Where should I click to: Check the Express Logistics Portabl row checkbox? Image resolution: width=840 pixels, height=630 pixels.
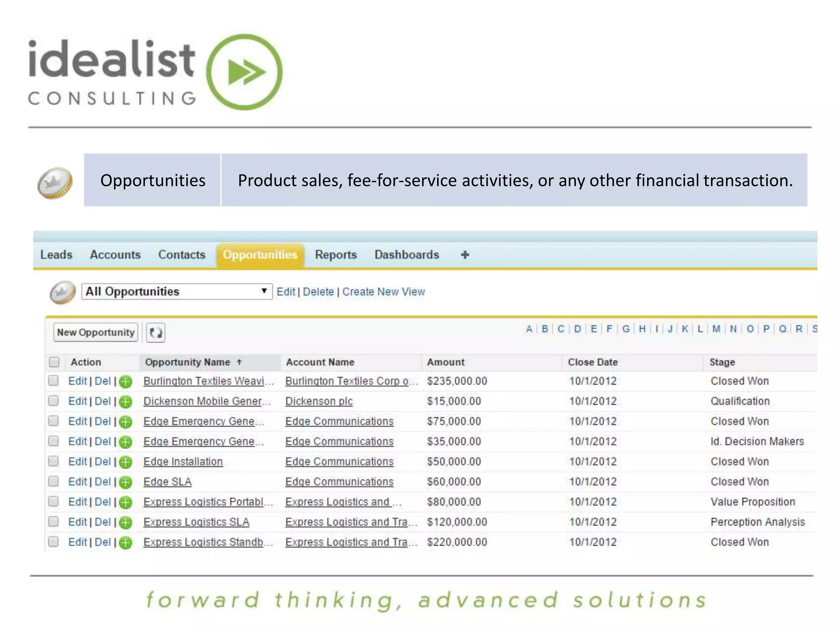point(53,501)
